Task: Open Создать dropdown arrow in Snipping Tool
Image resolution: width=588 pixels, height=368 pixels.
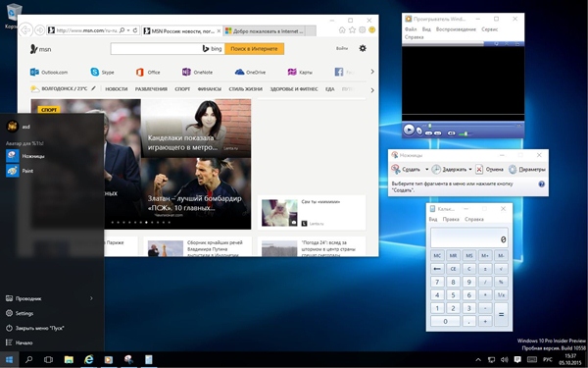Action: click(x=426, y=170)
